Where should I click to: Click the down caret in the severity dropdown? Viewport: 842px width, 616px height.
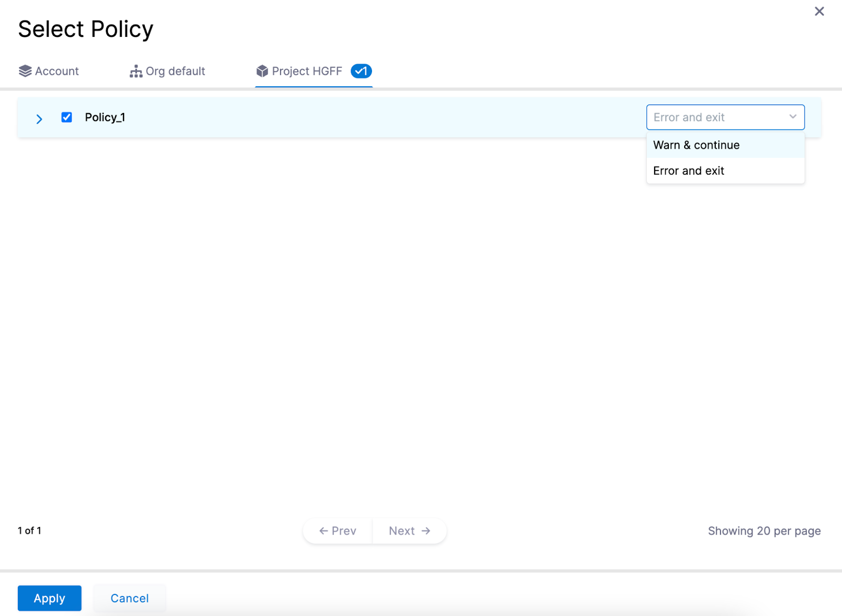tap(793, 117)
